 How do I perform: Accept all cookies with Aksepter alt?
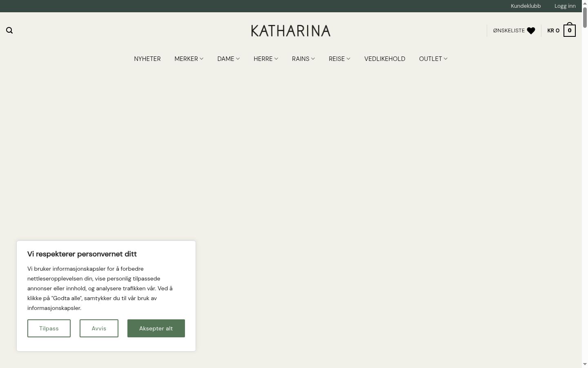pos(156,328)
